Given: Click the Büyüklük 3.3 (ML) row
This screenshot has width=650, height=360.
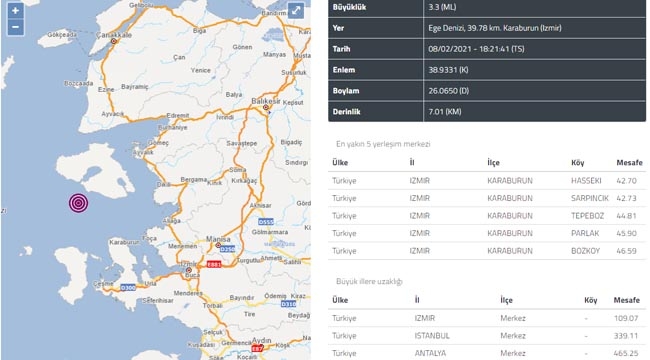Looking at the screenshot, I should [x=487, y=7].
